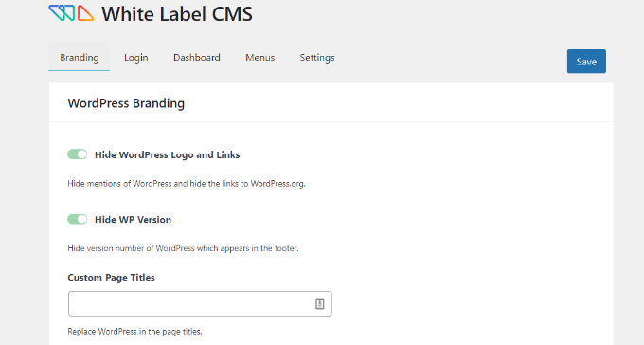Click the 'Custom Page Titles' label
This screenshot has height=345, width=644.
tap(112, 278)
